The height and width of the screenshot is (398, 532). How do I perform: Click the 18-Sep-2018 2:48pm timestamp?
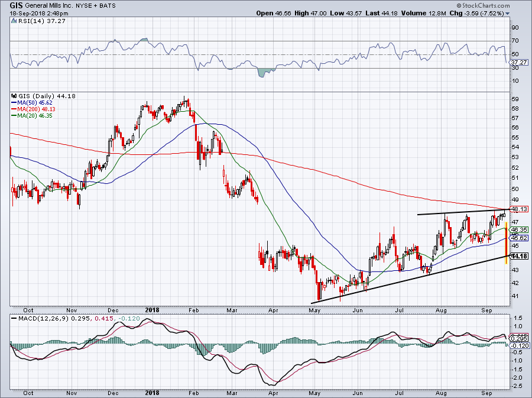[x=39, y=14]
